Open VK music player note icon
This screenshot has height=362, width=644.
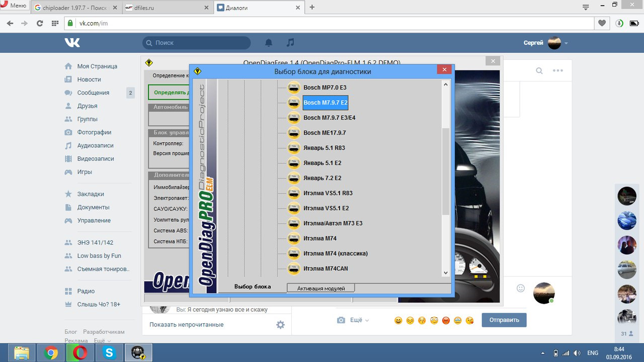tap(290, 43)
